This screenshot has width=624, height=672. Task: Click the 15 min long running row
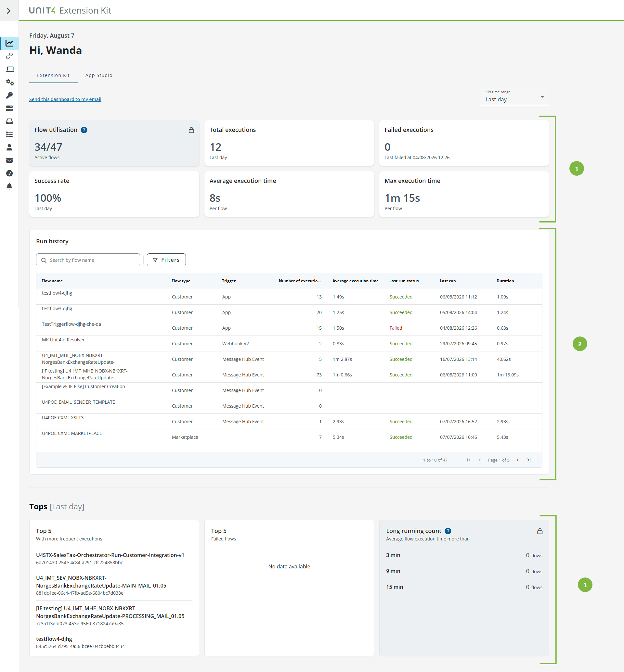pos(464,587)
